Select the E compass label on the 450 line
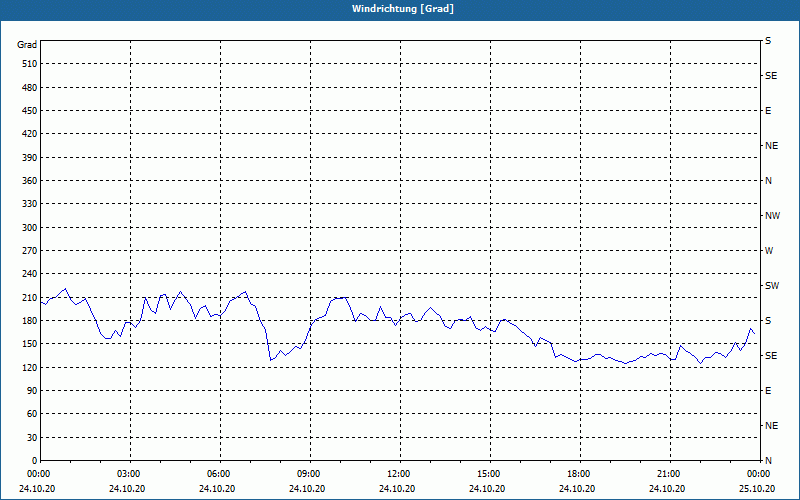 (768, 111)
